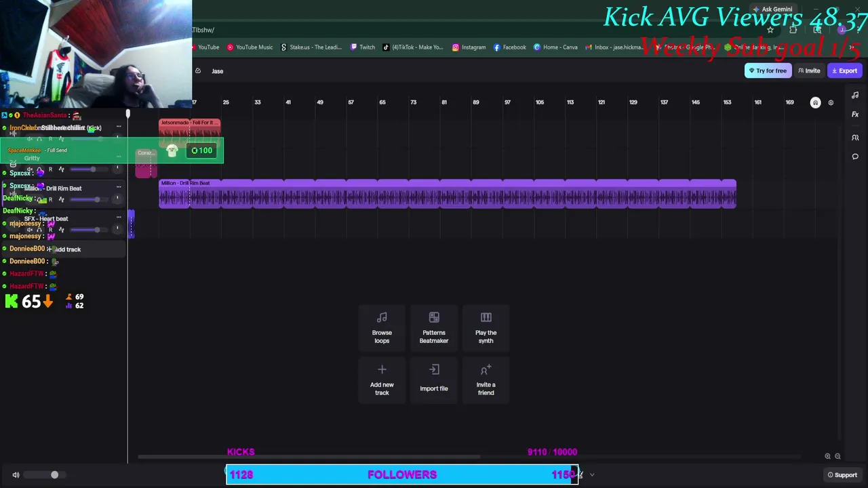Open options menu for top Kick track

119,127
